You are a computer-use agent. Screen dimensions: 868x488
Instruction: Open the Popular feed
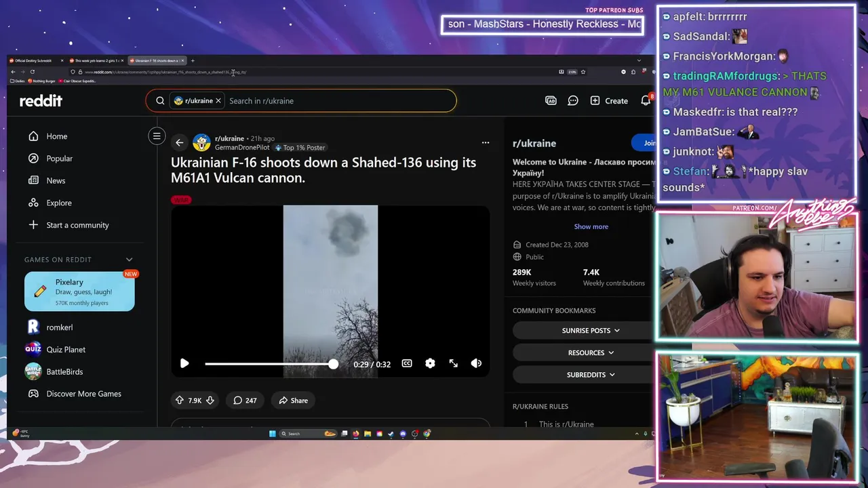50,159
